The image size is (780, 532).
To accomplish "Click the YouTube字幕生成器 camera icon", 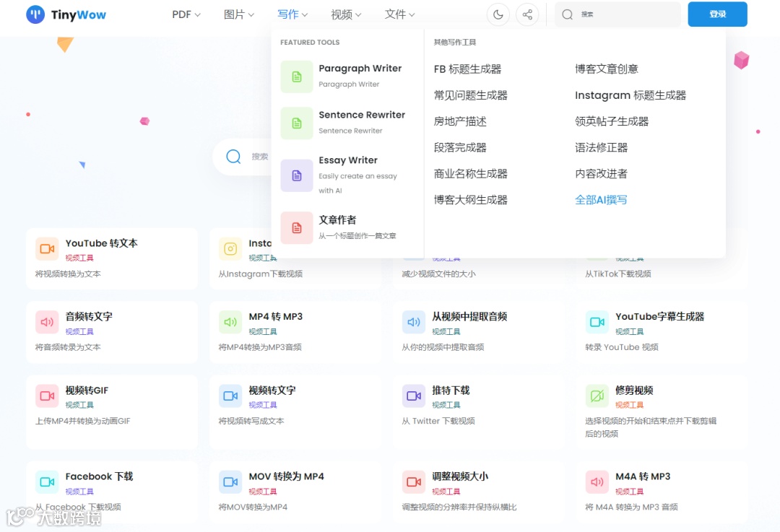I will pyautogui.click(x=597, y=322).
